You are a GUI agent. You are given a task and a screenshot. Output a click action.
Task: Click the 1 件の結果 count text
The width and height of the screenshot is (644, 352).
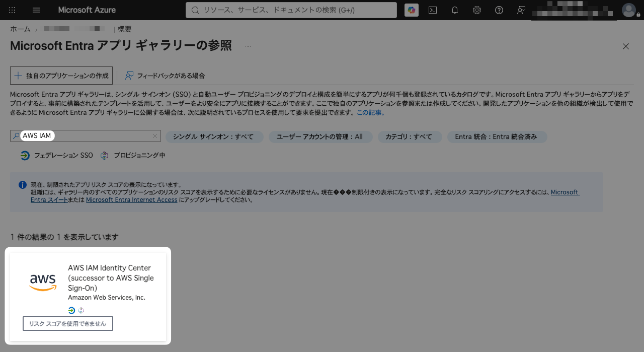(64, 237)
